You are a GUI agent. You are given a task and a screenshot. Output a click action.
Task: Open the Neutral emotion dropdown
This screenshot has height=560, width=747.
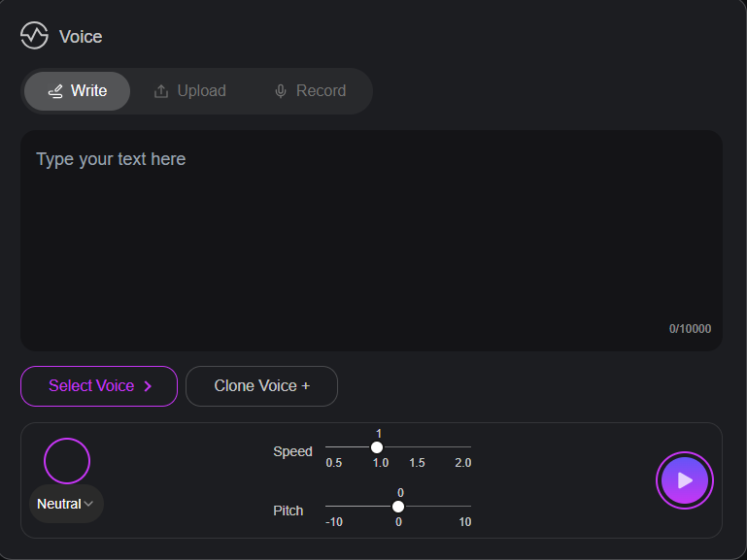(x=66, y=504)
